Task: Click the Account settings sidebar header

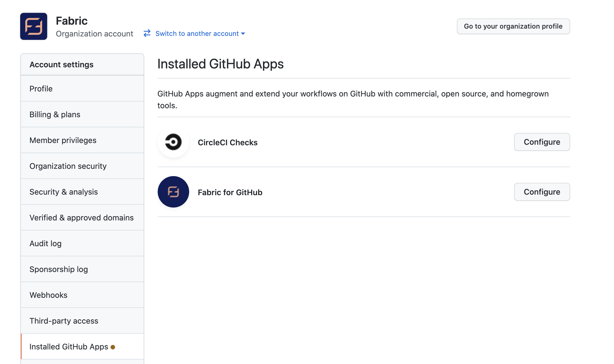Action: (82, 64)
